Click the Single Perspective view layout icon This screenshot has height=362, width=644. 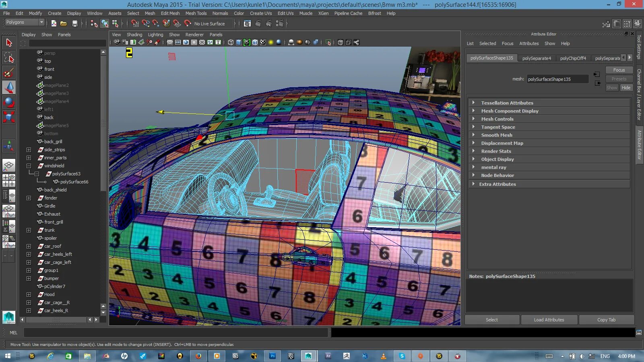click(x=9, y=165)
